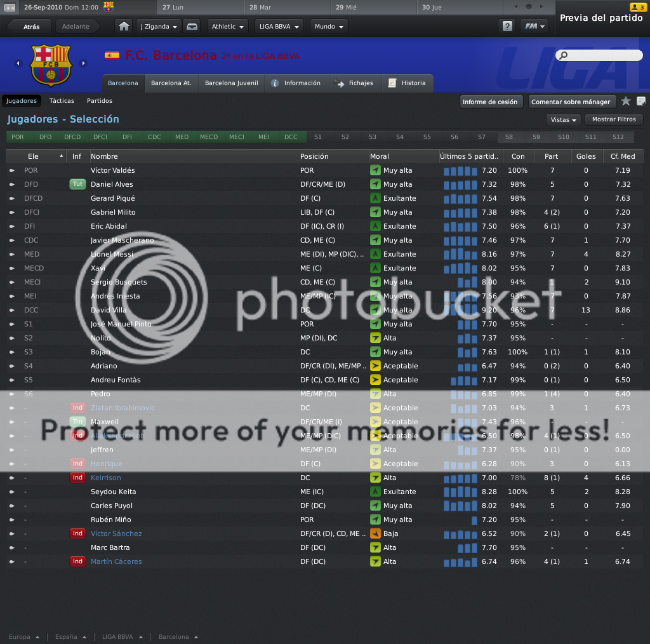This screenshot has height=644, width=650.
Task: Click the Mostrar Filtros button
Action: click(x=614, y=119)
